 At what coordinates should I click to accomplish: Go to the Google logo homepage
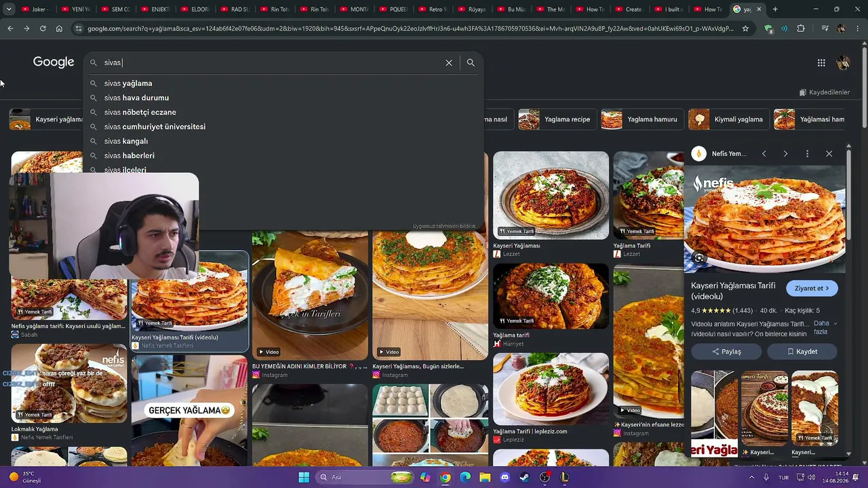(54, 62)
